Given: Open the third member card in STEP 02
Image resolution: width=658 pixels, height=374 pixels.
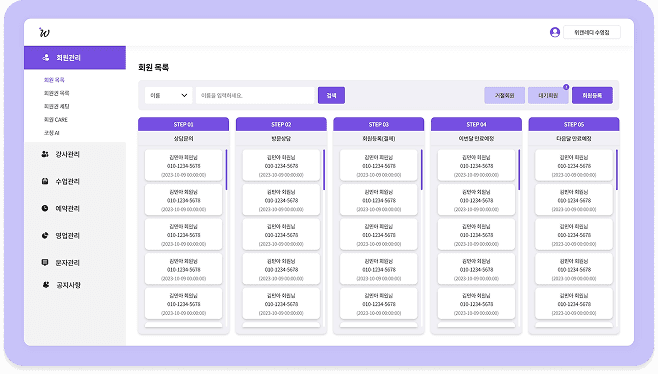Looking at the screenshot, I should point(281,234).
